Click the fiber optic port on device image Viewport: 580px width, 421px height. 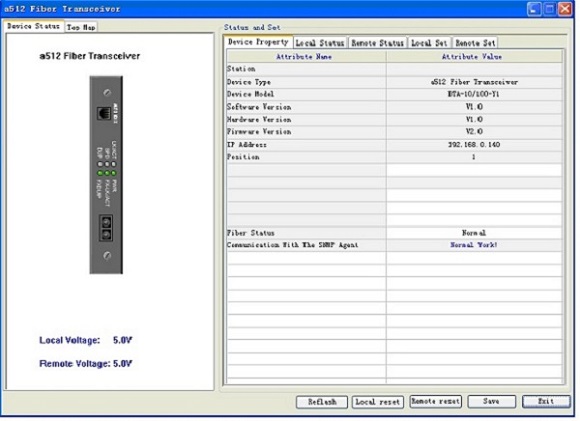pyautogui.click(x=106, y=228)
